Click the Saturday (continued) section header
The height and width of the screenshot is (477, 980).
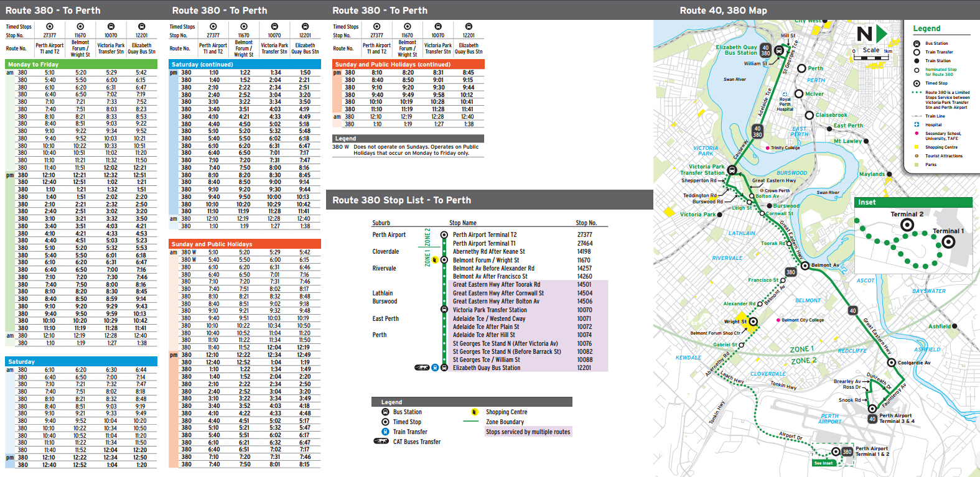245,65
